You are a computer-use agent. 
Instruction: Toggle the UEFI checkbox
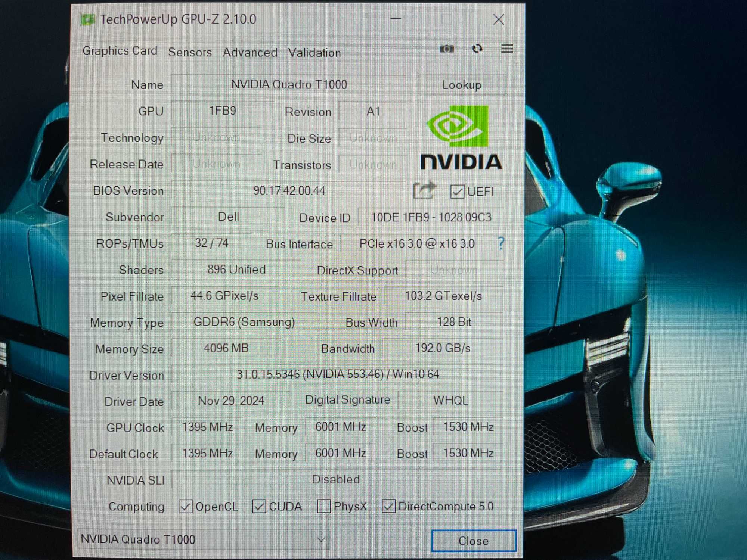(x=457, y=192)
